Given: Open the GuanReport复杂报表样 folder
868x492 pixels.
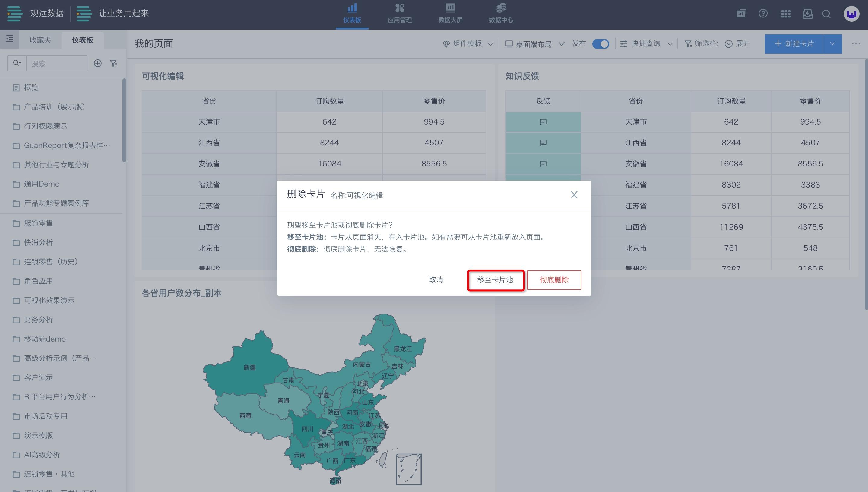Looking at the screenshot, I should point(61,145).
